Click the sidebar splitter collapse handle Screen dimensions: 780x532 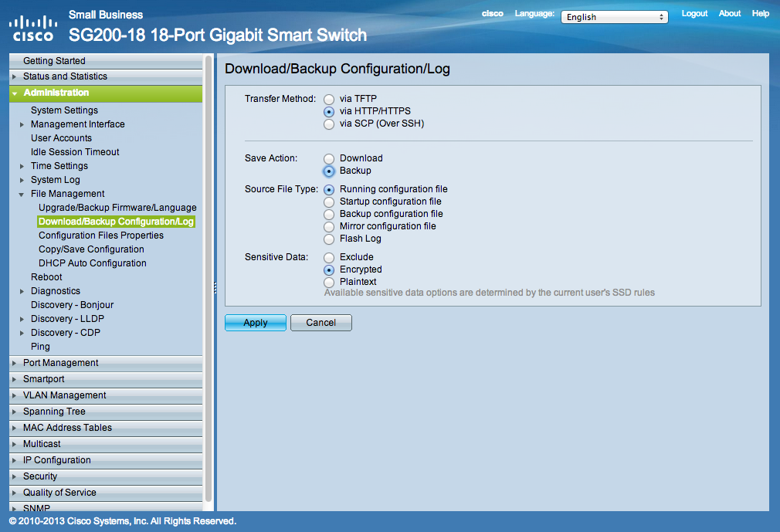pyautogui.click(x=215, y=288)
